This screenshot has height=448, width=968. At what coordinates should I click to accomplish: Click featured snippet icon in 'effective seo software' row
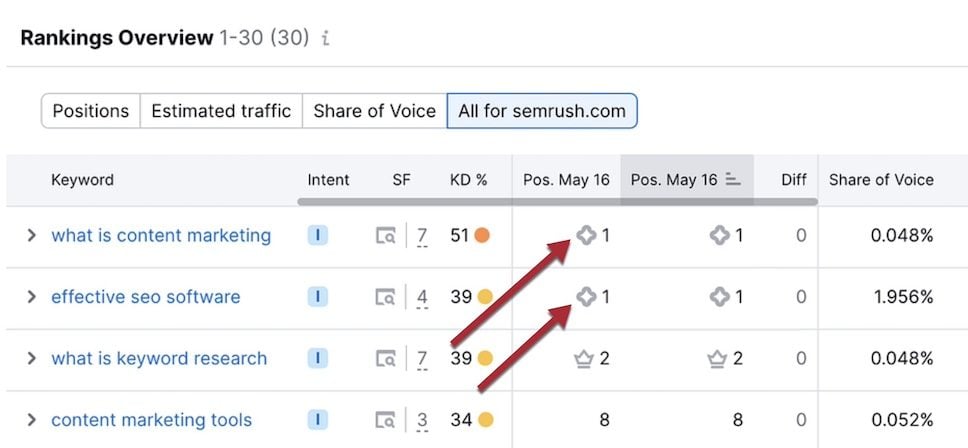pyautogui.click(x=586, y=297)
